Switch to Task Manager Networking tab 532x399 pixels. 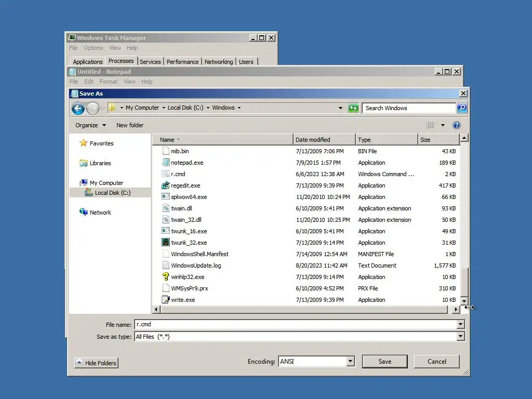[219, 62]
